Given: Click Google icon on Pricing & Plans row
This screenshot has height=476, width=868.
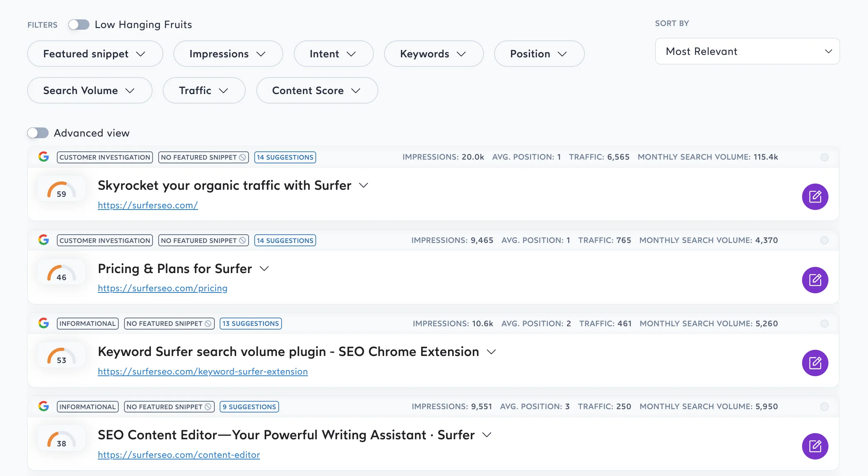Looking at the screenshot, I should pos(44,240).
